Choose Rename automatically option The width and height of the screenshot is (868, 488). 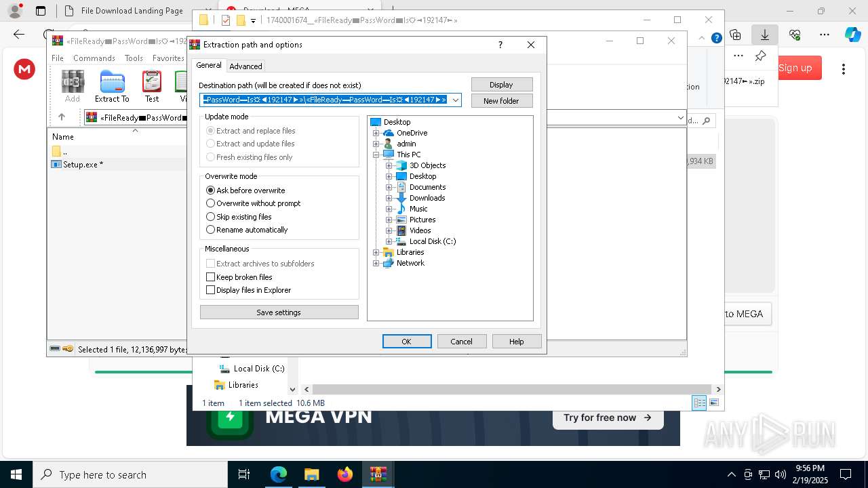247,230
